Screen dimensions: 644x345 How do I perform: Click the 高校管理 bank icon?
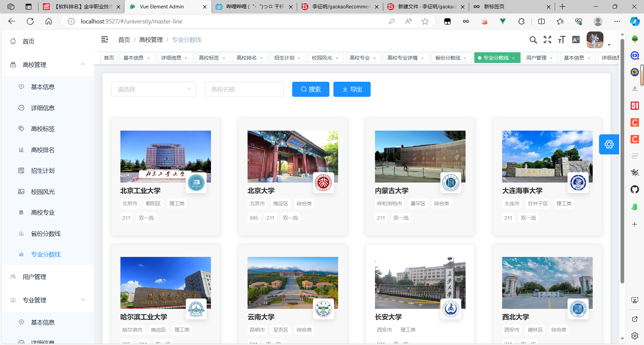(13, 65)
